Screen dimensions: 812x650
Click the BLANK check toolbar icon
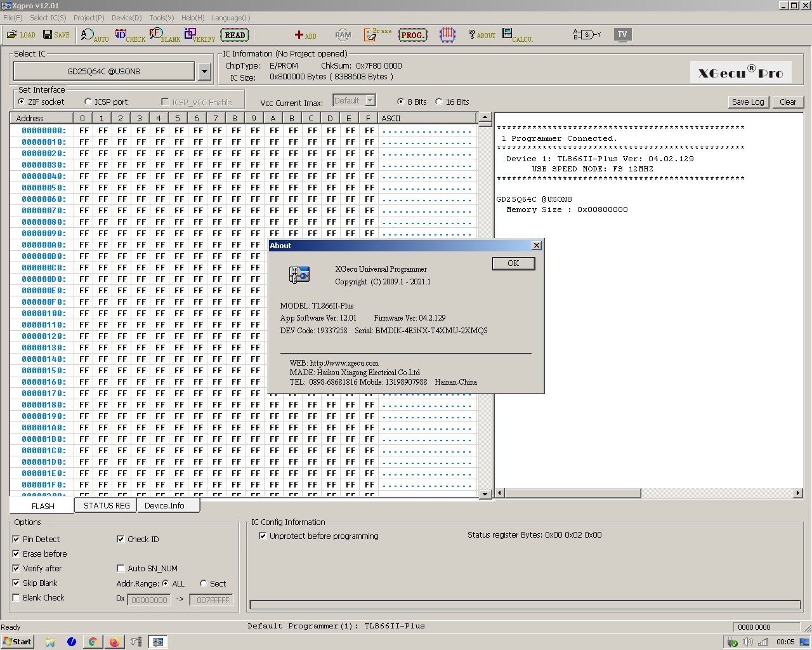pos(165,36)
